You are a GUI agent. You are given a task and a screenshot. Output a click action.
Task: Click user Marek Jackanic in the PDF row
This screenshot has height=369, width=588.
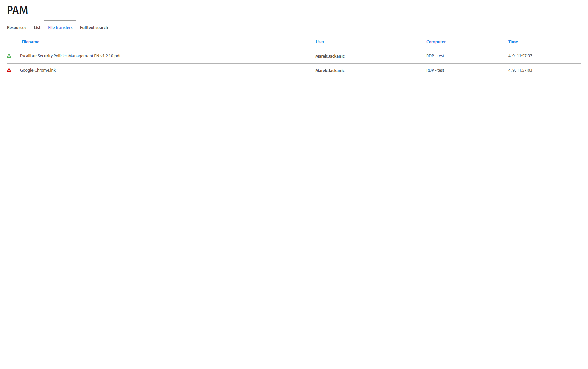[330, 56]
